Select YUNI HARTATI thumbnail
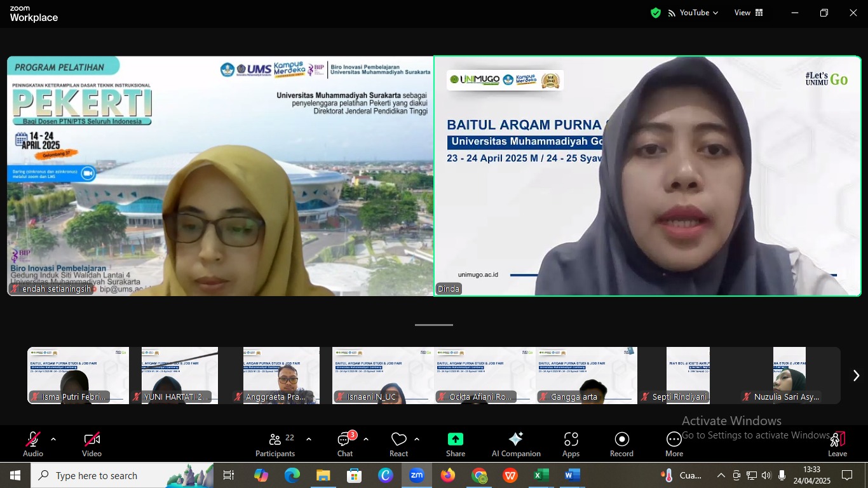Screen dimensions: 868x488 coord(180,376)
